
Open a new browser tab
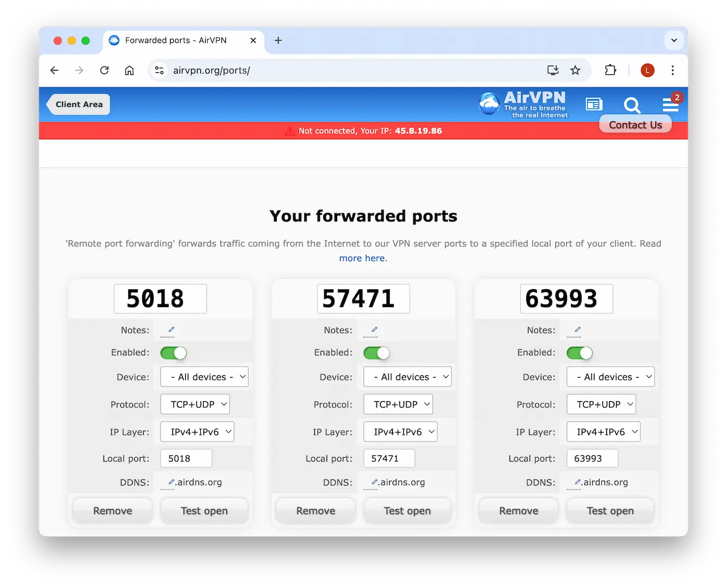[x=278, y=40]
